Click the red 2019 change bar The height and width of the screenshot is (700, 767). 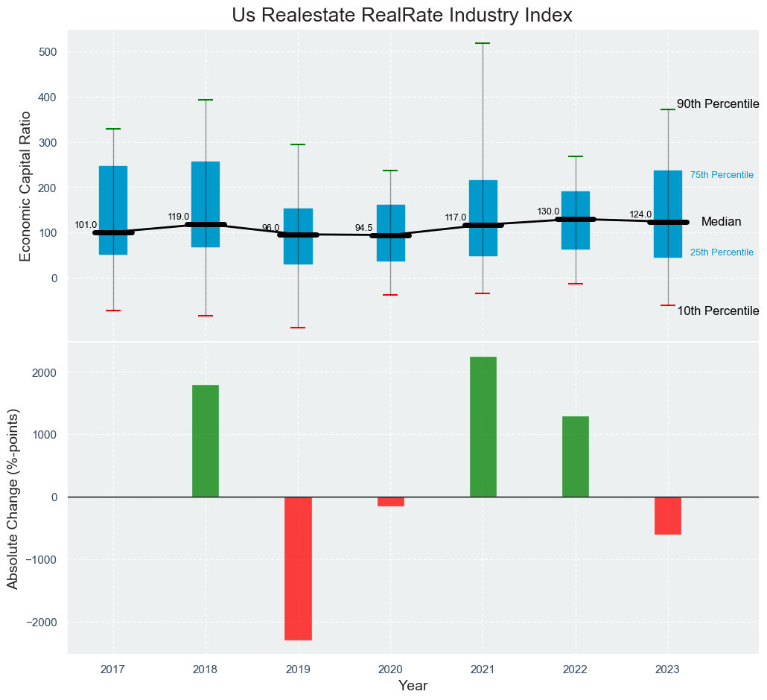[298, 568]
